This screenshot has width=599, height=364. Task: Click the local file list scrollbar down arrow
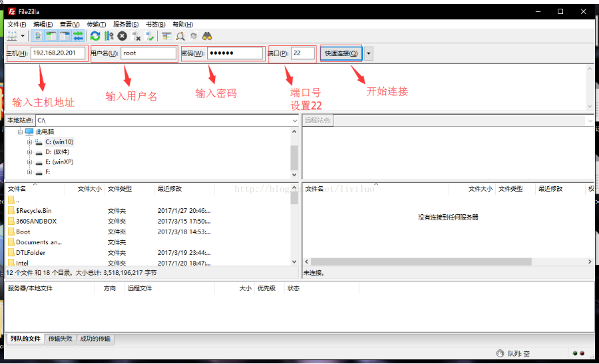point(294,262)
